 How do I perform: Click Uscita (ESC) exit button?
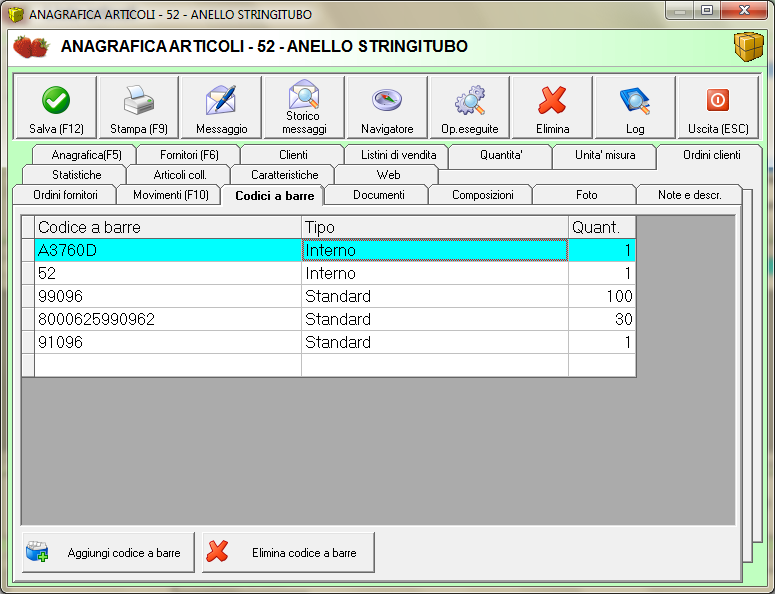718,107
